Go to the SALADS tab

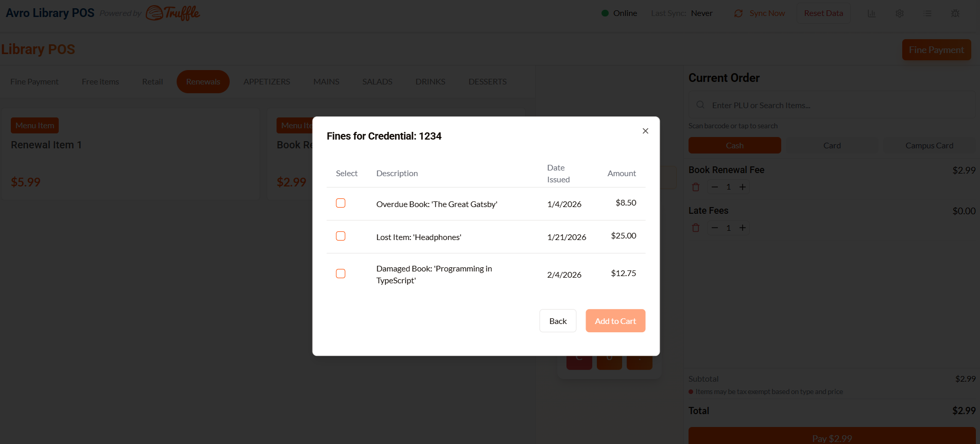click(x=377, y=81)
